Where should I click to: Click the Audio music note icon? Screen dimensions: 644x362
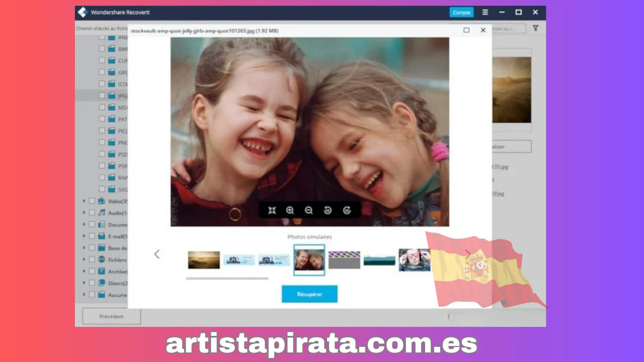click(x=101, y=213)
